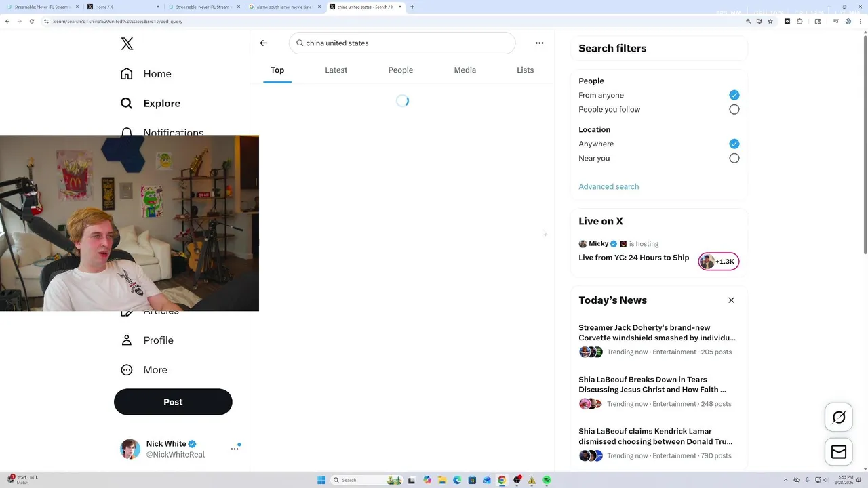868x488 pixels.
Task: Open account menu dots beside Nick White
Action: [x=235, y=449]
